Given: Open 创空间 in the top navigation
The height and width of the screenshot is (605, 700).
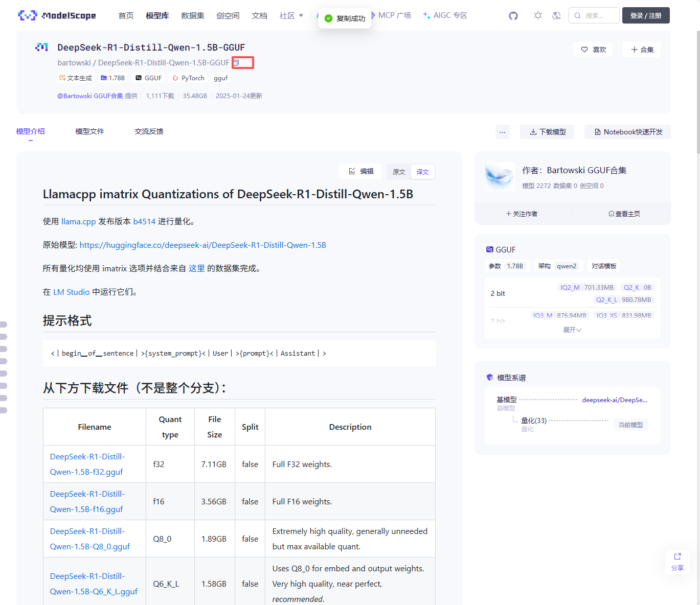Looking at the screenshot, I should click(228, 16).
